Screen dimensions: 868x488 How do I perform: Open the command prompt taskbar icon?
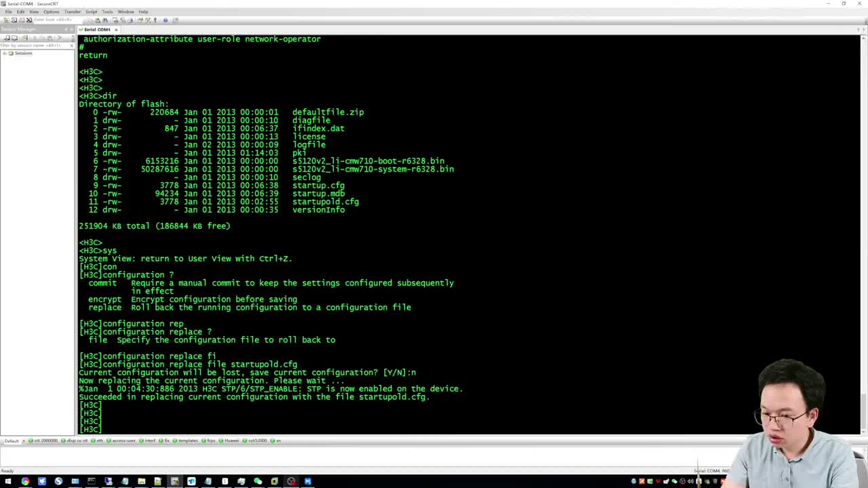[x=92, y=481]
